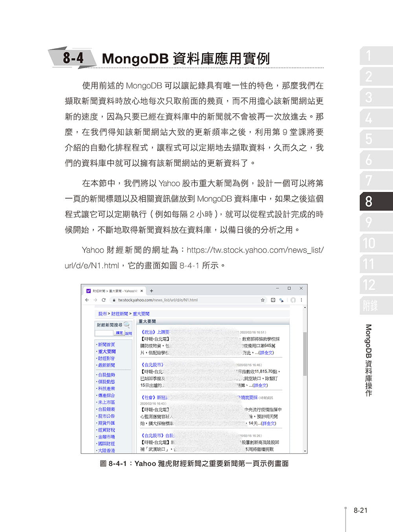Image resolution: width=393 pixels, height=532 pixels.
Task: Jump to chapter 5 index tab
Action: pyautogui.click(x=376, y=139)
